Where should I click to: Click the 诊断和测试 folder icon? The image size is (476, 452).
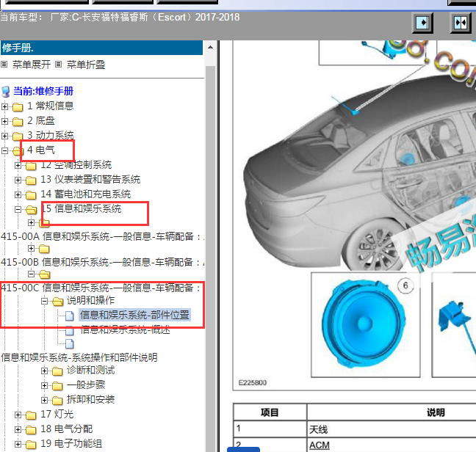pos(57,371)
